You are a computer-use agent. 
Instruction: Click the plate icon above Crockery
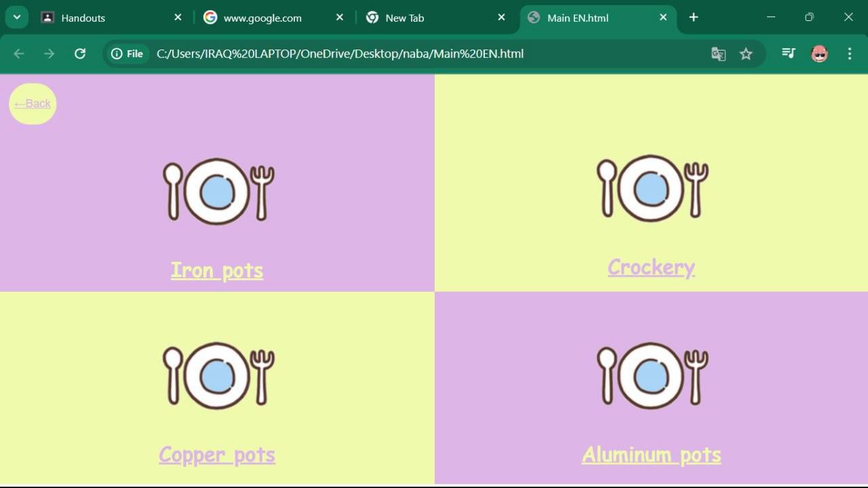point(652,188)
